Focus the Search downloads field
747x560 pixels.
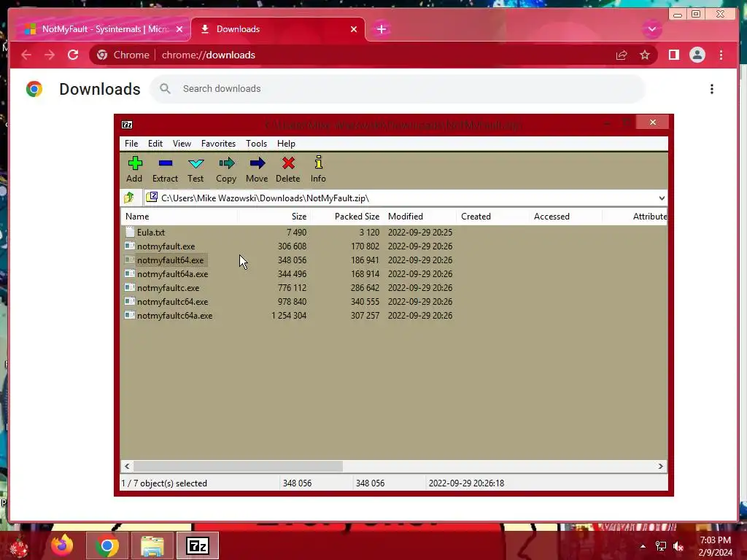[x=398, y=89]
